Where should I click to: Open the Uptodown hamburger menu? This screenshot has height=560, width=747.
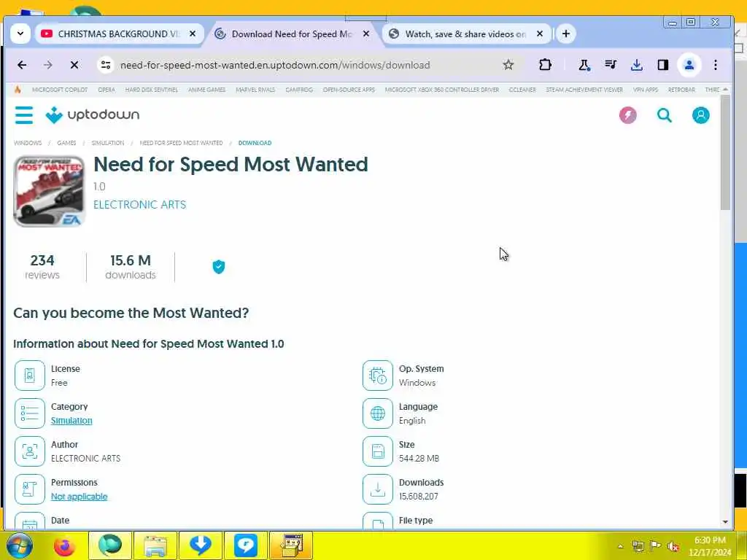click(24, 114)
